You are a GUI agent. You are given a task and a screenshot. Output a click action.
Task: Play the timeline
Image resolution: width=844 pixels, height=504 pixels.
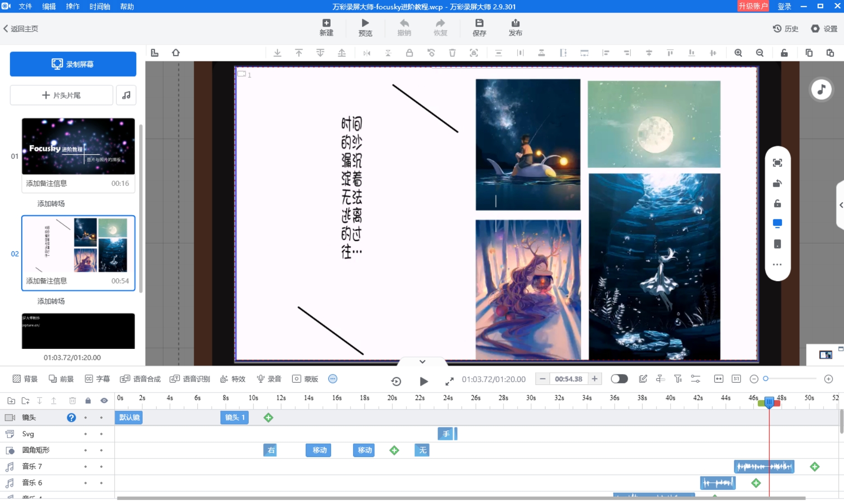coord(424,381)
